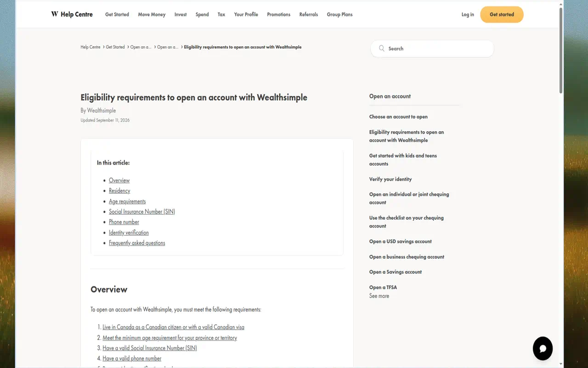The width and height of the screenshot is (588, 368).
Task: Click the yellow Get started button
Action: 502,14
